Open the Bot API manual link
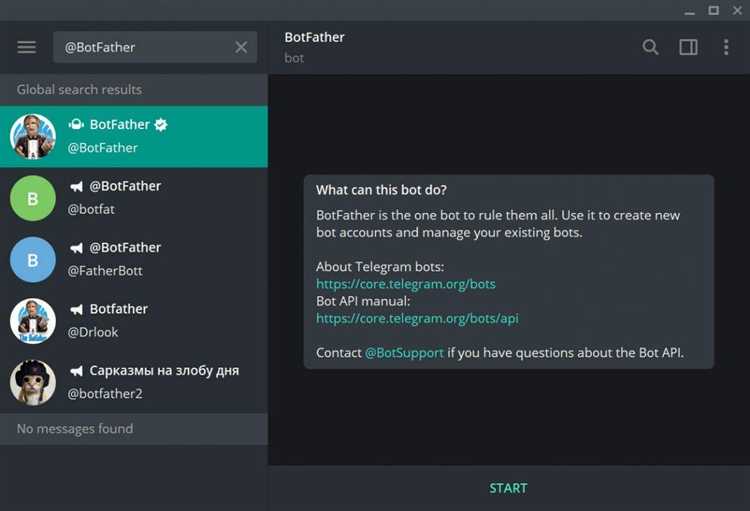This screenshot has height=511, width=750. (417, 318)
